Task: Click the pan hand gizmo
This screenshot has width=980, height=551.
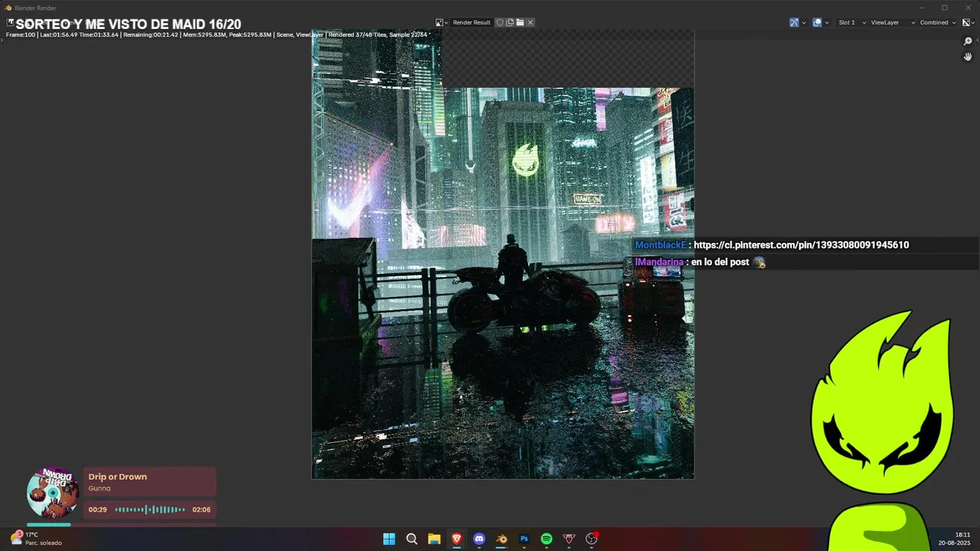Action: pos(968,57)
